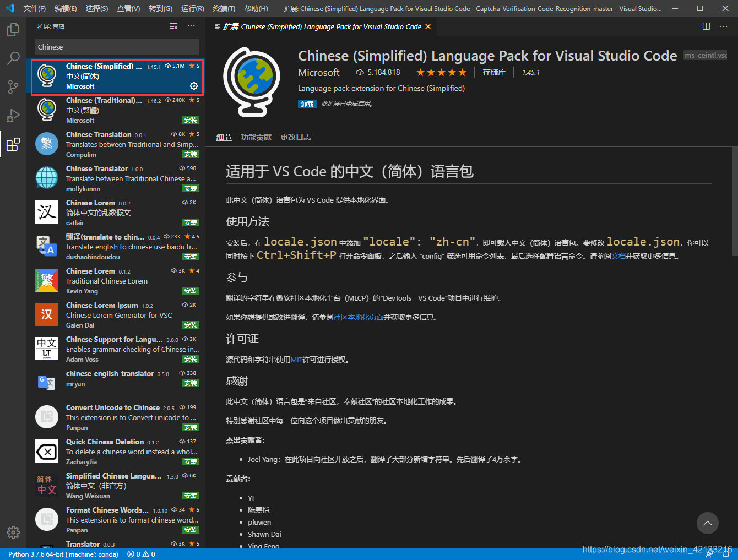
Task: Install Chinese Lorem Ipsum by Galen Dai
Action: point(191,325)
